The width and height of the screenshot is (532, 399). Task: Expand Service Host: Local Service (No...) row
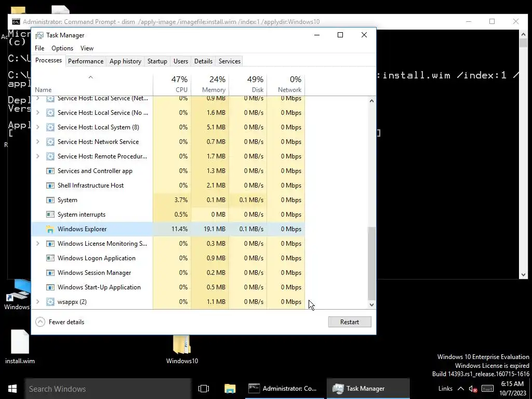tap(37, 112)
